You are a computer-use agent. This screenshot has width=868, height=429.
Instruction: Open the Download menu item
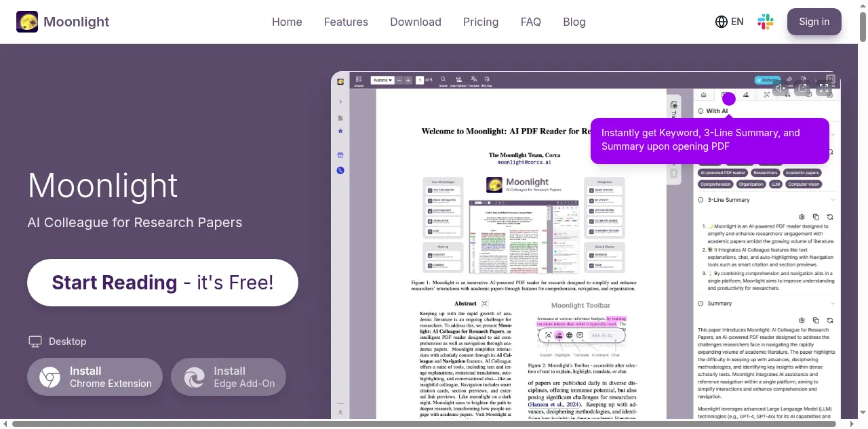416,22
